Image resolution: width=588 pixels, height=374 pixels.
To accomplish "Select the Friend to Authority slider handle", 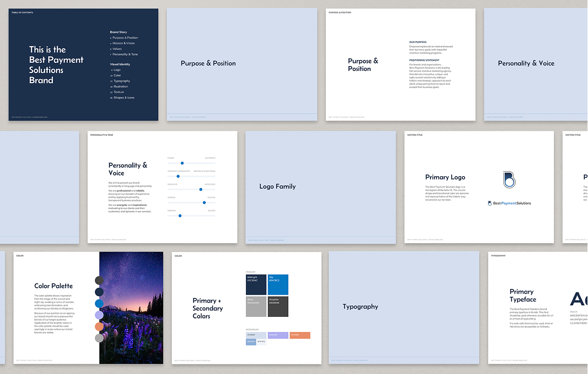I will pyautogui.click(x=182, y=163).
